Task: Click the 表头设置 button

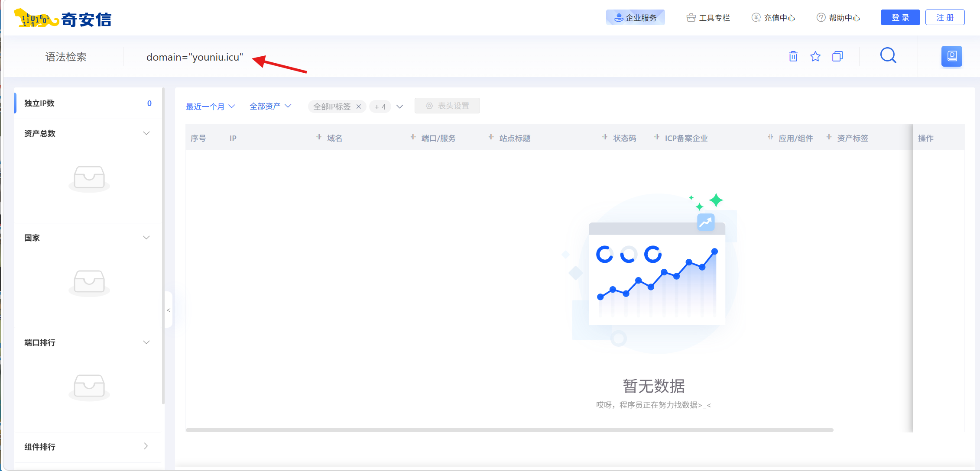Action: pyautogui.click(x=447, y=106)
